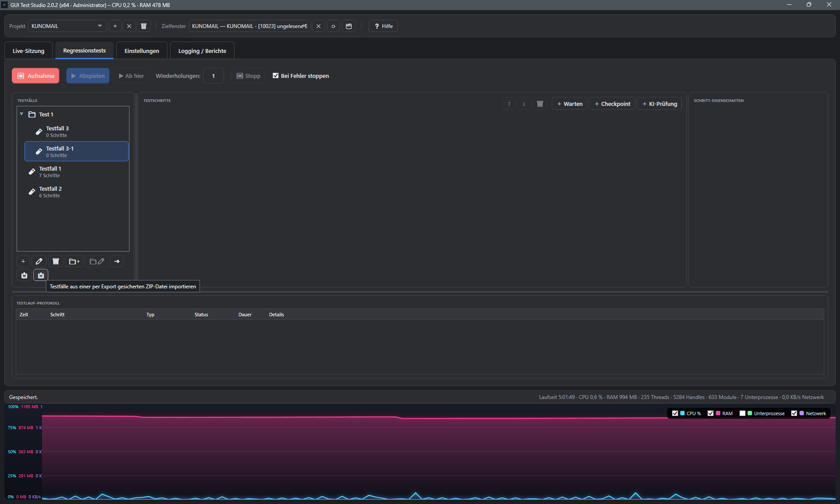
Task: Click the Abspielen play button
Action: pyautogui.click(x=88, y=76)
